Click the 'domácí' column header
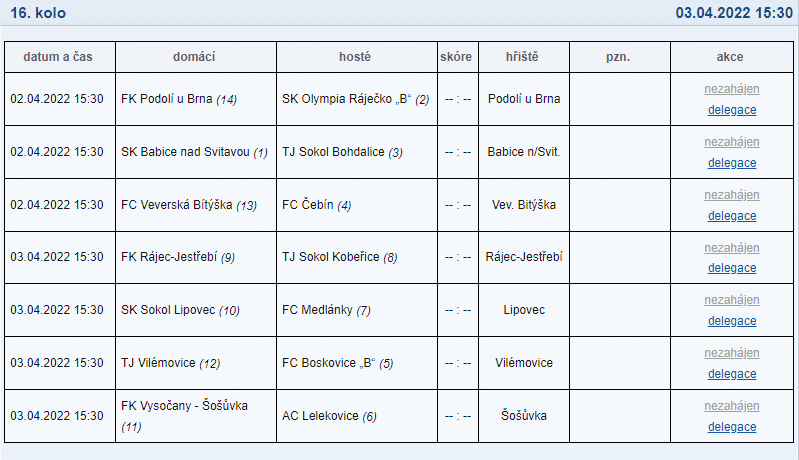 click(x=196, y=57)
